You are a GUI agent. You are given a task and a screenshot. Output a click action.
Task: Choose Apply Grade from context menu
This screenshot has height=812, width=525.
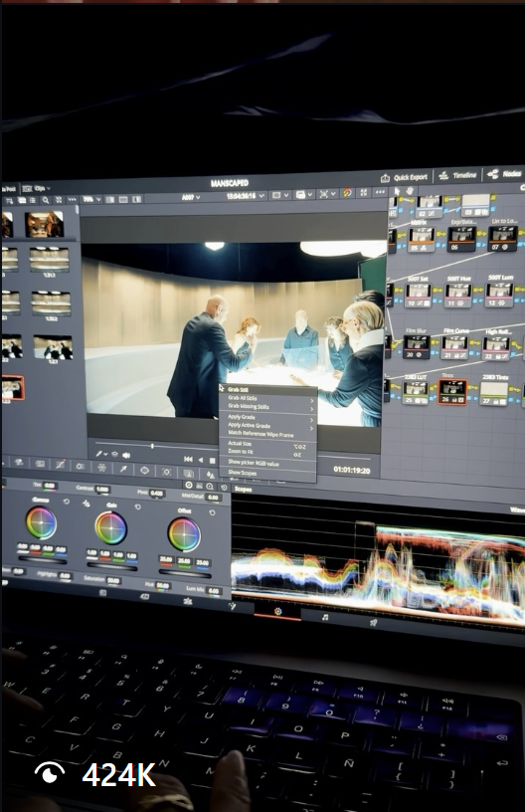click(267, 417)
